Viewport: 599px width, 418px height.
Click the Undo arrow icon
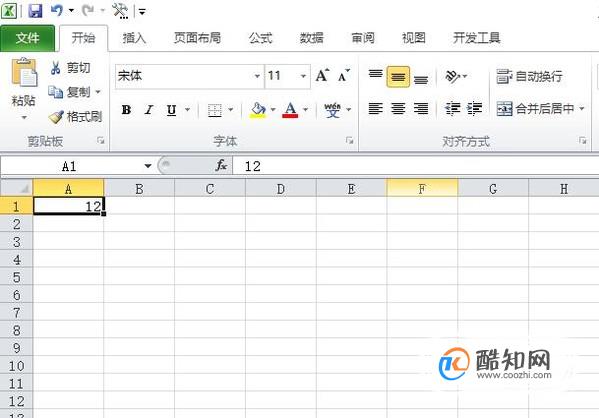click(57, 10)
